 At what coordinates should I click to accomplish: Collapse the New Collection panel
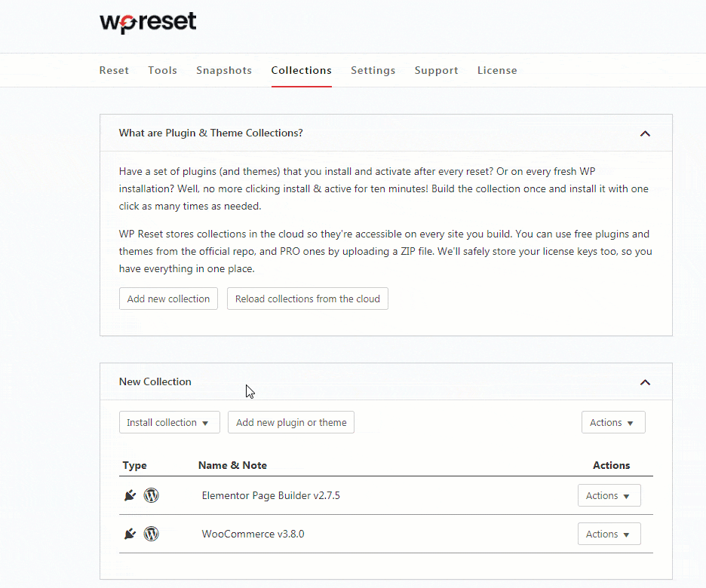pos(645,382)
